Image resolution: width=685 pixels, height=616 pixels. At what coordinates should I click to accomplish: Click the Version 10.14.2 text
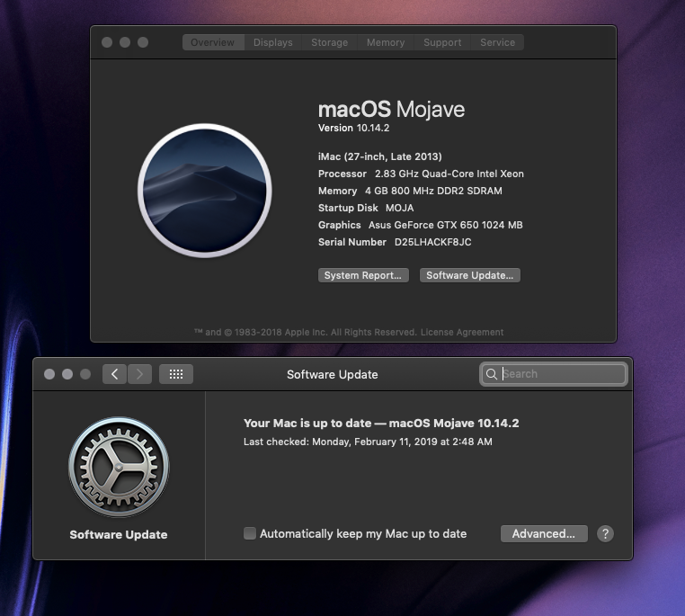click(353, 128)
